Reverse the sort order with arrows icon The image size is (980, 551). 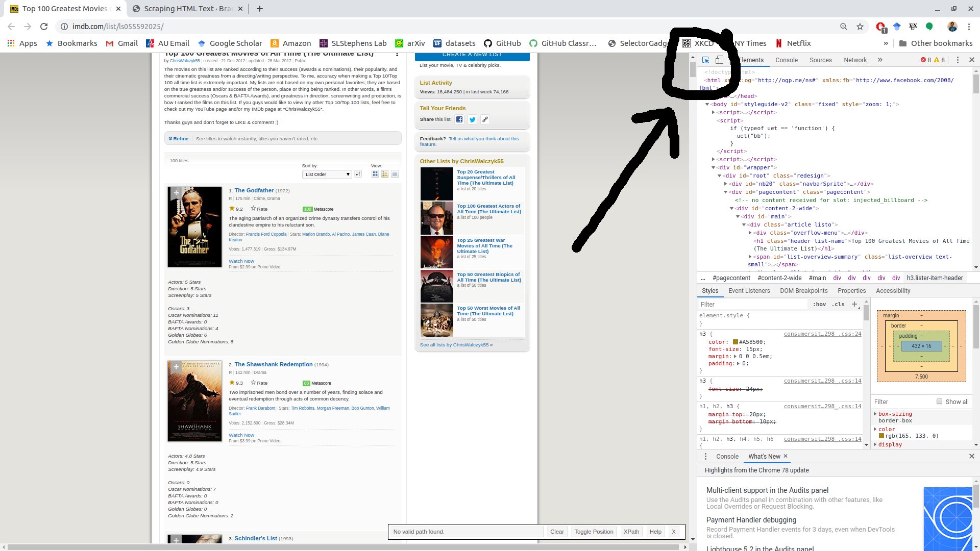pyautogui.click(x=358, y=174)
